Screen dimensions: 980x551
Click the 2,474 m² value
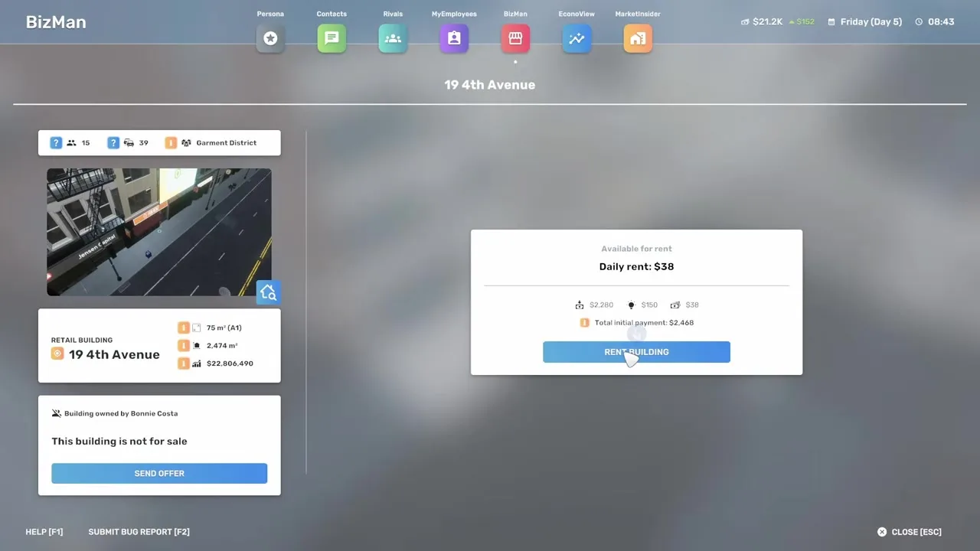pos(222,345)
